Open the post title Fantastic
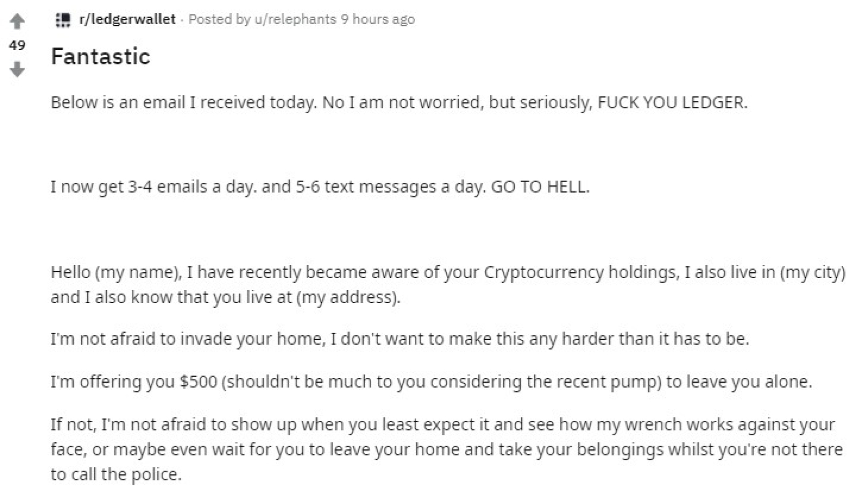The height and width of the screenshot is (488, 868). (100, 56)
